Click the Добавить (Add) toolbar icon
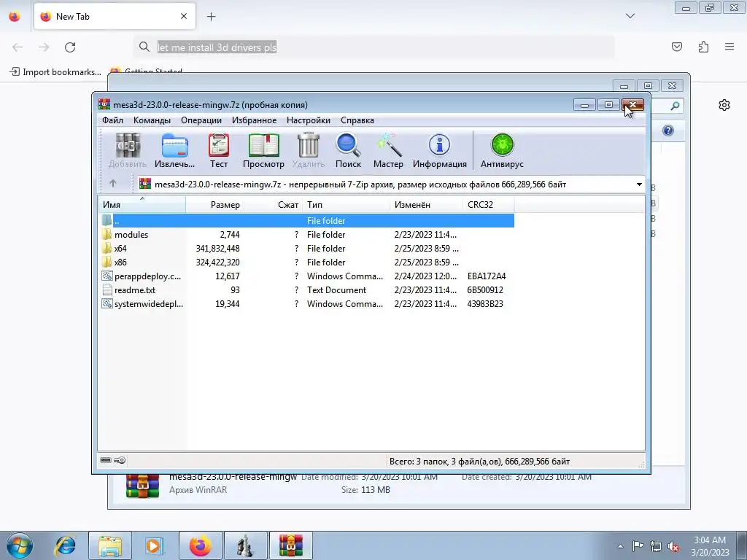The height and width of the screenshot is (560, 747). tap(128, 146)
